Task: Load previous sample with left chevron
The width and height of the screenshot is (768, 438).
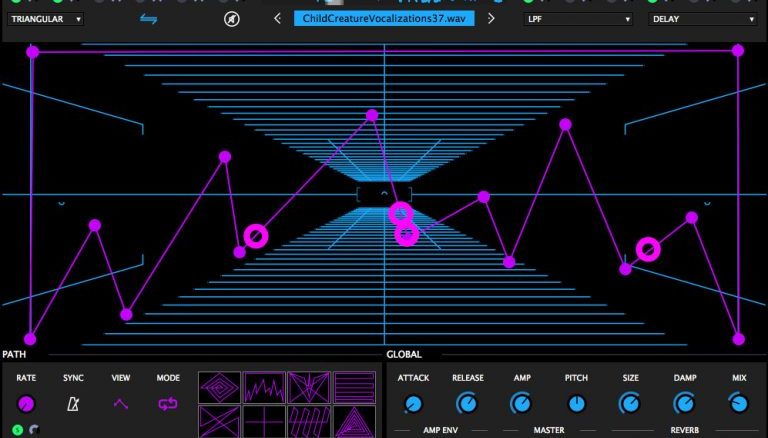Action: click(x=277, y=19)
